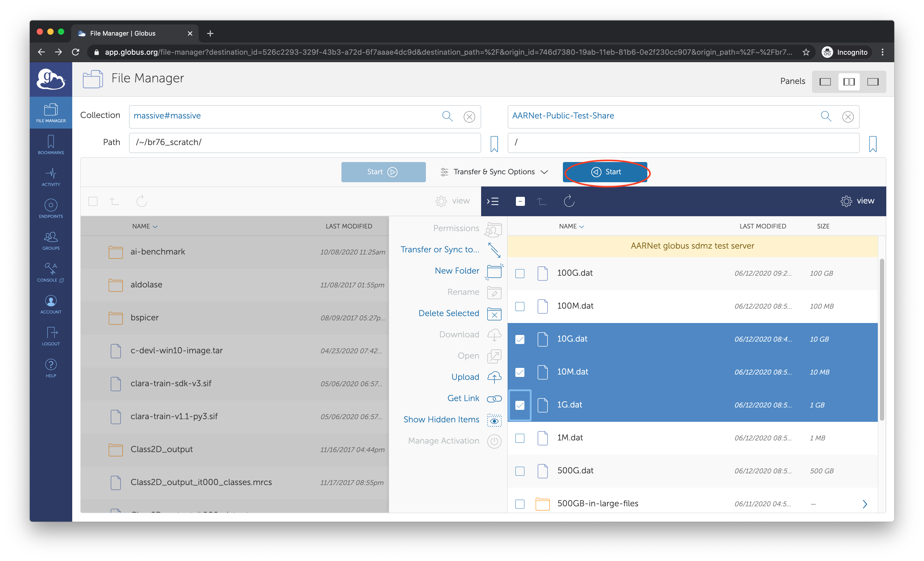Open Bookmarks in the sidebar

[x=51, y=144]
